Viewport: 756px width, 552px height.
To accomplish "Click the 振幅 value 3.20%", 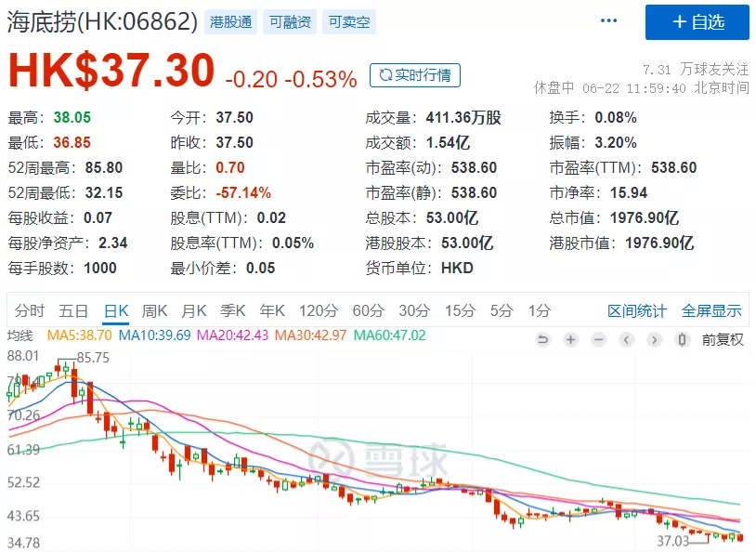I will click(x=616, y=142).
